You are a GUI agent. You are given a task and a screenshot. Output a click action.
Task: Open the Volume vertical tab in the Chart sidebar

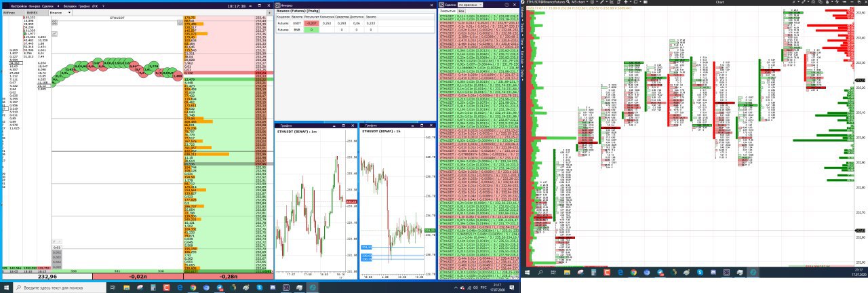coord(523,12)
